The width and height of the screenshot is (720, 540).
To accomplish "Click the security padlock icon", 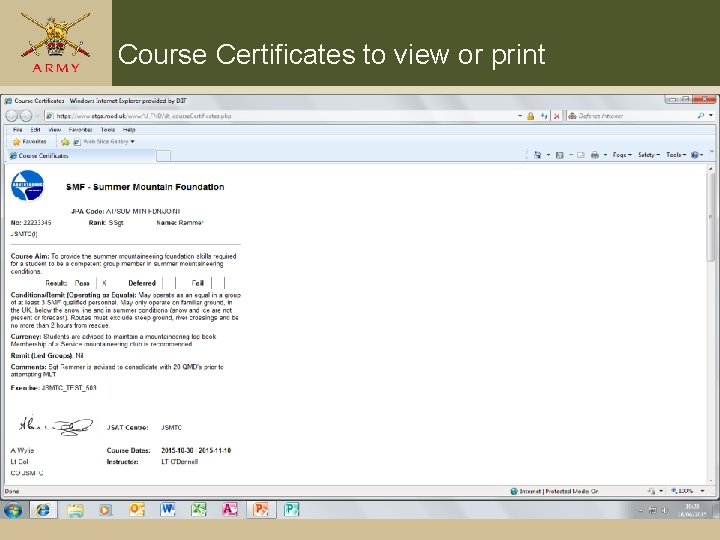I will (530, 116).
